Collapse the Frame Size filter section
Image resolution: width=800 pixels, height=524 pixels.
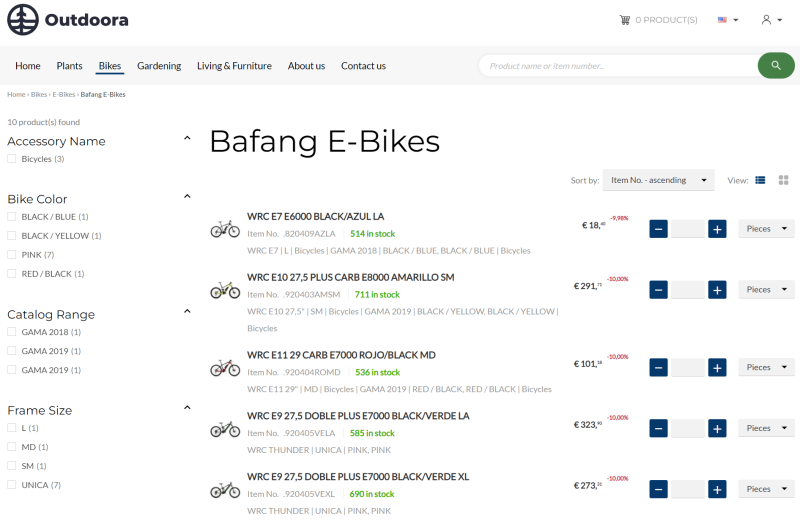[187, 408]
